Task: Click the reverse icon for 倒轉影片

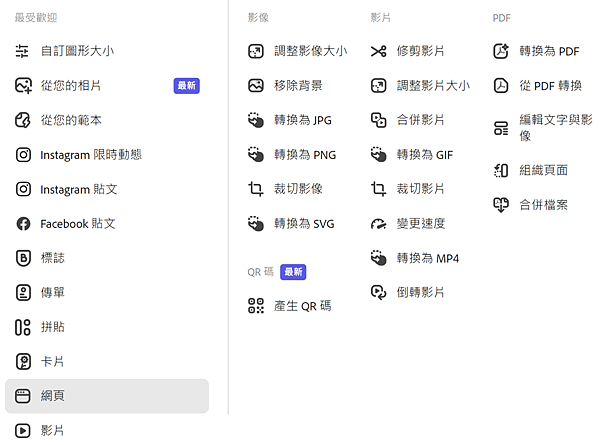Action: pos(378,293)
